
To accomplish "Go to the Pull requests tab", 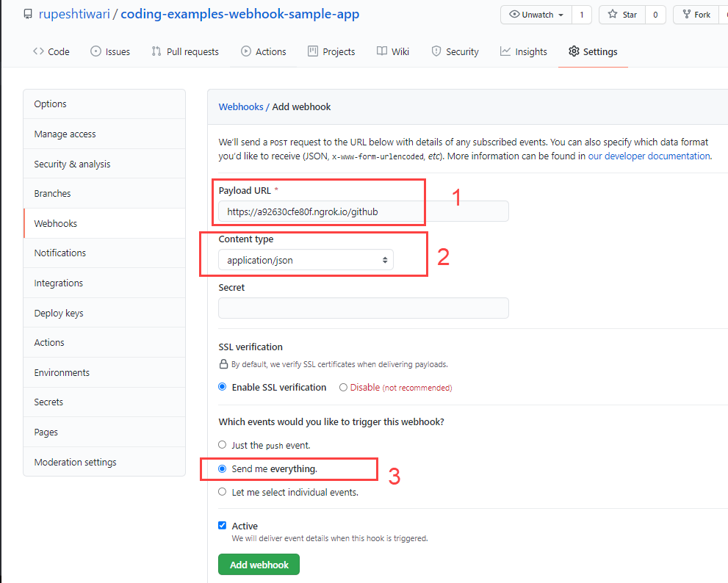I will [x=185, y=51].
